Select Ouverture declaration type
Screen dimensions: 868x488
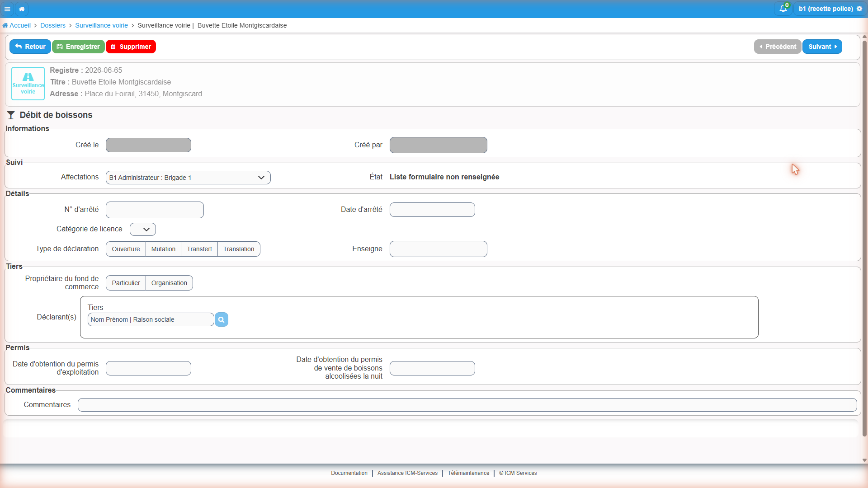(126, 249)
